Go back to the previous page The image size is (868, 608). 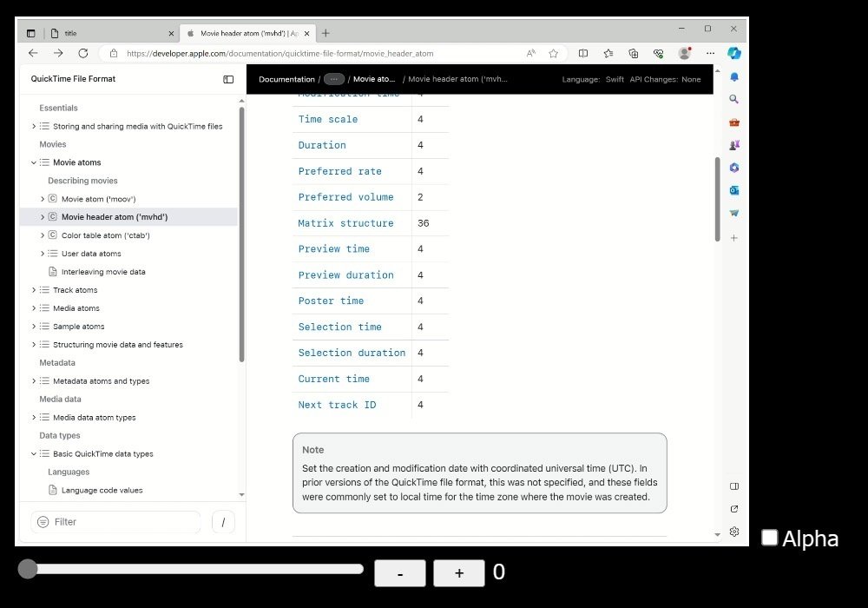tap(33, 53)
